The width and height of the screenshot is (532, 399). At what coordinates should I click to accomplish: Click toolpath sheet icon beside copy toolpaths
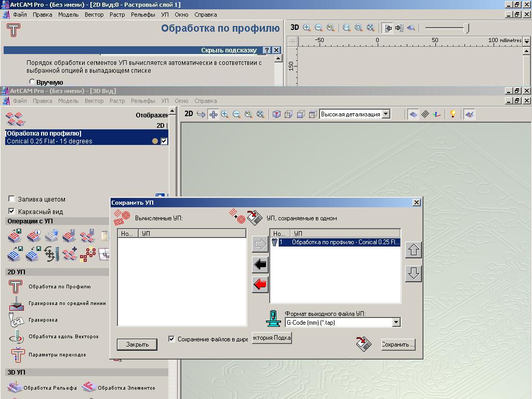(104, 254)
